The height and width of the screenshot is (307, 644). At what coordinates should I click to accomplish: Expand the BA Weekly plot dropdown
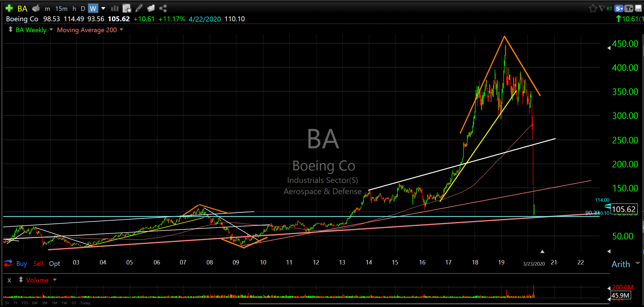51,29
